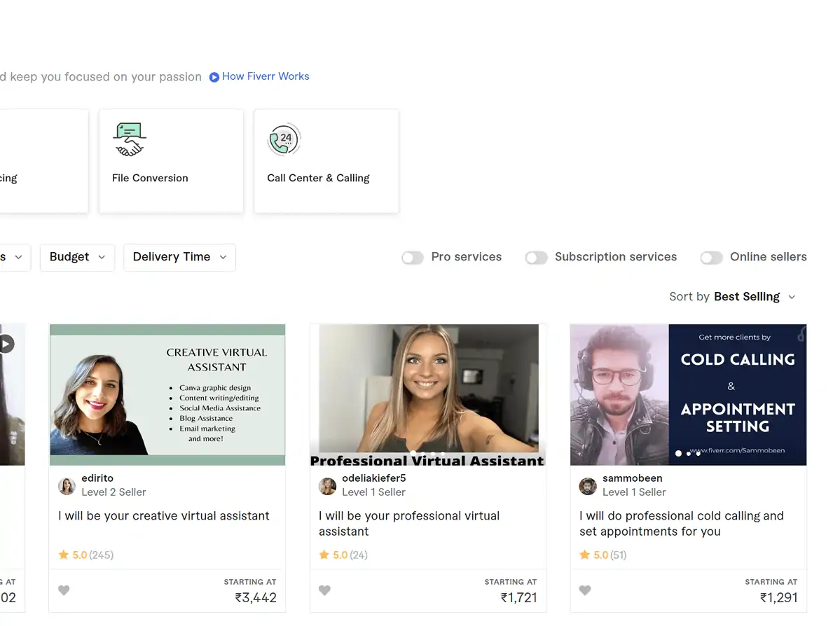This screenshot has width=840, height=626.
Task: Open the Budget filter dropdown
Action: [77, 257]
